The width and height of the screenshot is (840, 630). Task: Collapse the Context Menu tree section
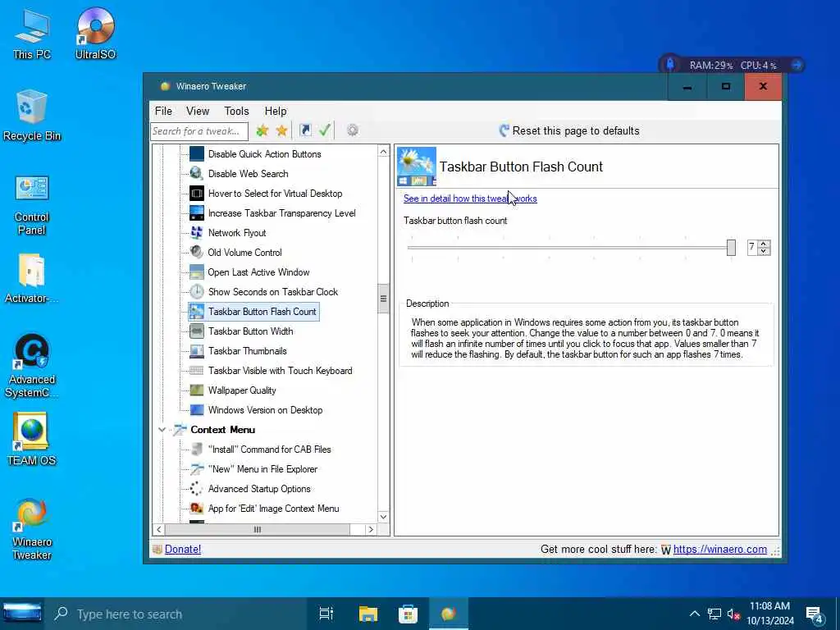click(162, 430)
